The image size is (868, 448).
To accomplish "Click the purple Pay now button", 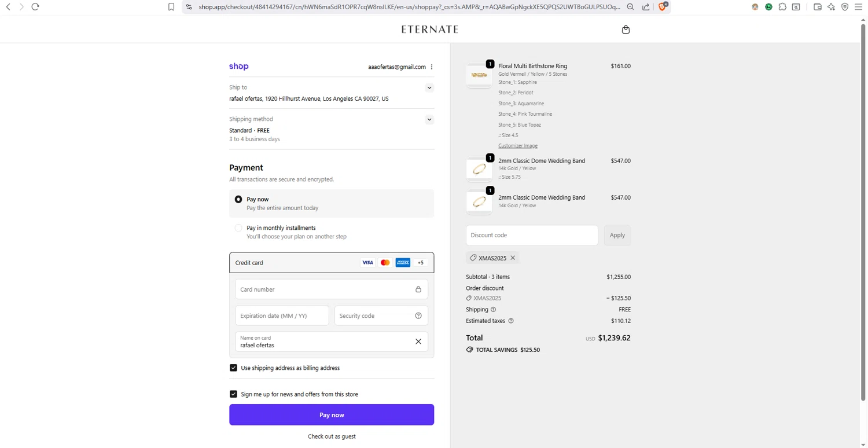I will tap(332, 415).
